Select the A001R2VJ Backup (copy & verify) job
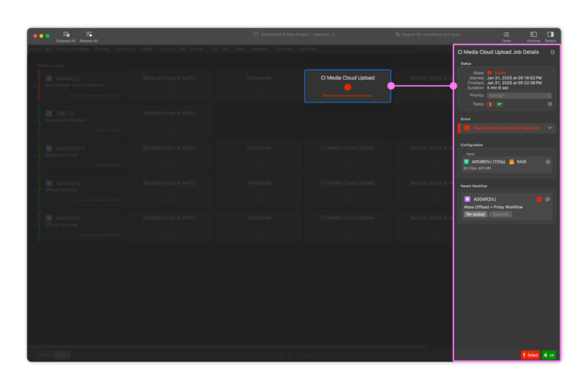 [170, 226]
